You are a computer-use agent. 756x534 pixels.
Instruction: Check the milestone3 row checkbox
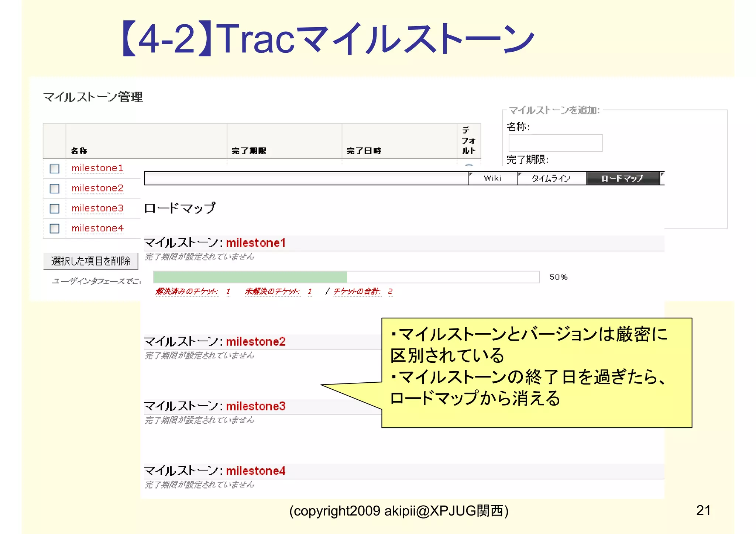coord(54,209)
